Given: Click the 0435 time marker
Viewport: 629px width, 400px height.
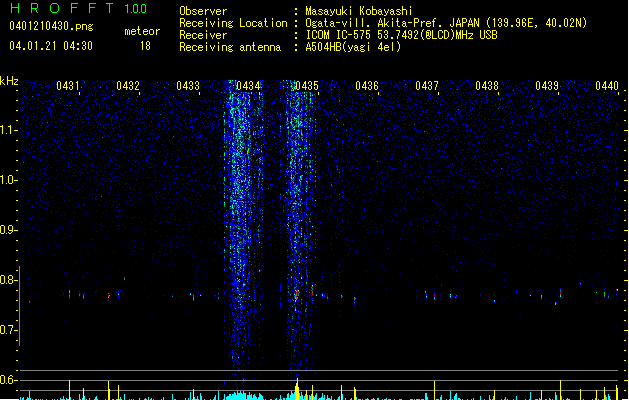Looking at the screenshot, I should (307, 86).
